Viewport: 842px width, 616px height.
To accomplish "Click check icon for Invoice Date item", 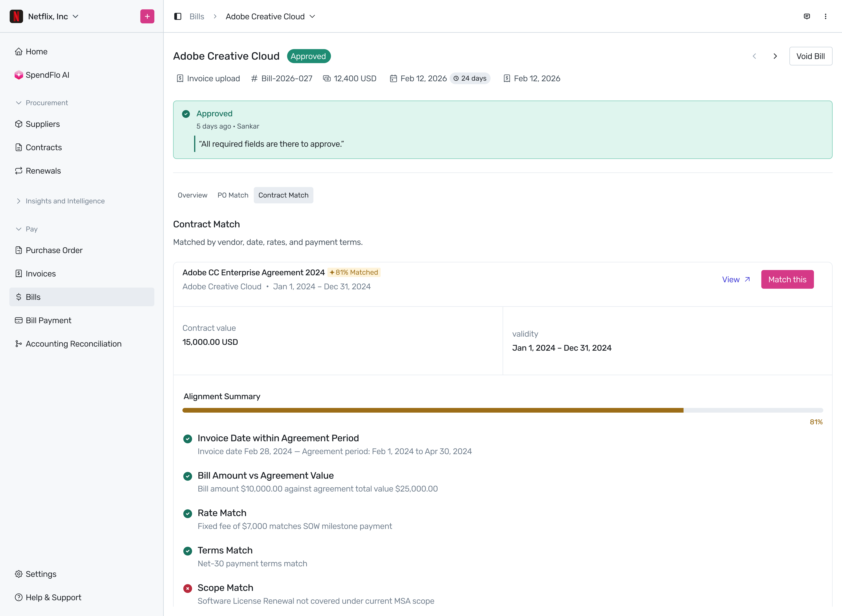I will click(188, 439).
